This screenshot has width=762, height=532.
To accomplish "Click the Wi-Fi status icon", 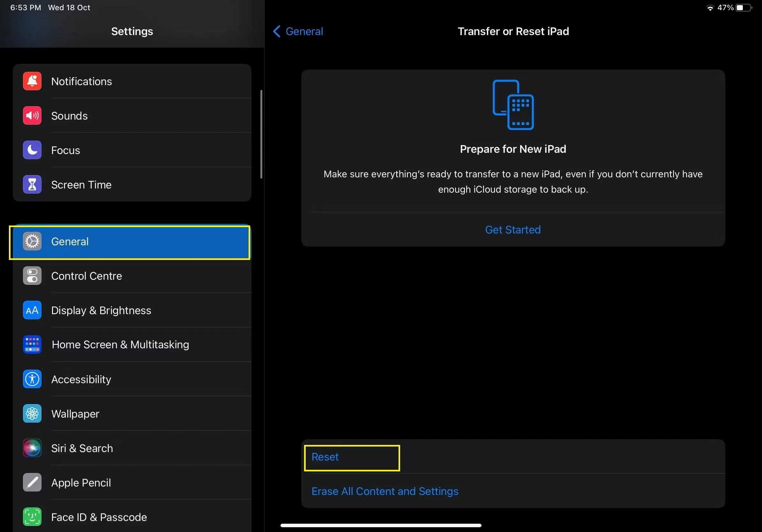I will point(710,8).
